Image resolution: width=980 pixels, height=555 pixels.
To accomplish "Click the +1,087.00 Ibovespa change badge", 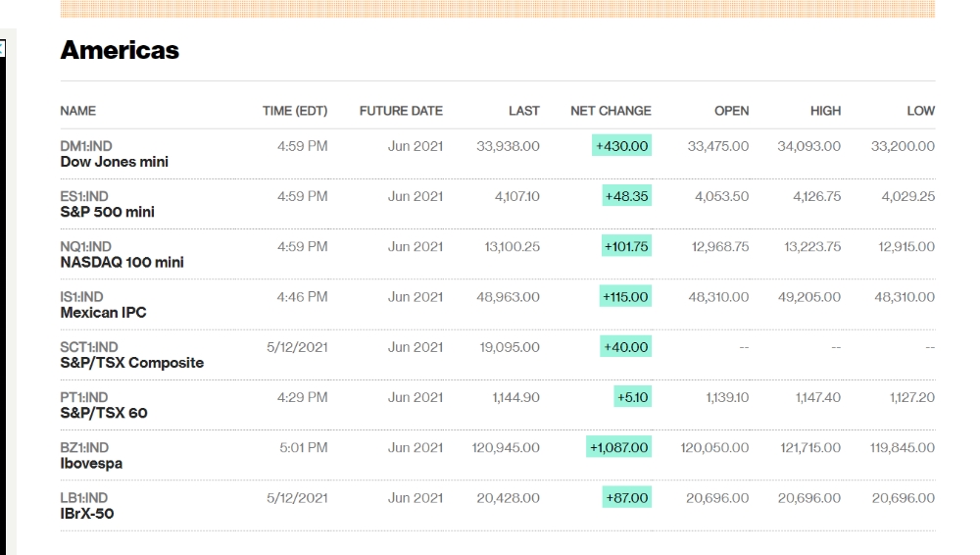I will 618,447.
